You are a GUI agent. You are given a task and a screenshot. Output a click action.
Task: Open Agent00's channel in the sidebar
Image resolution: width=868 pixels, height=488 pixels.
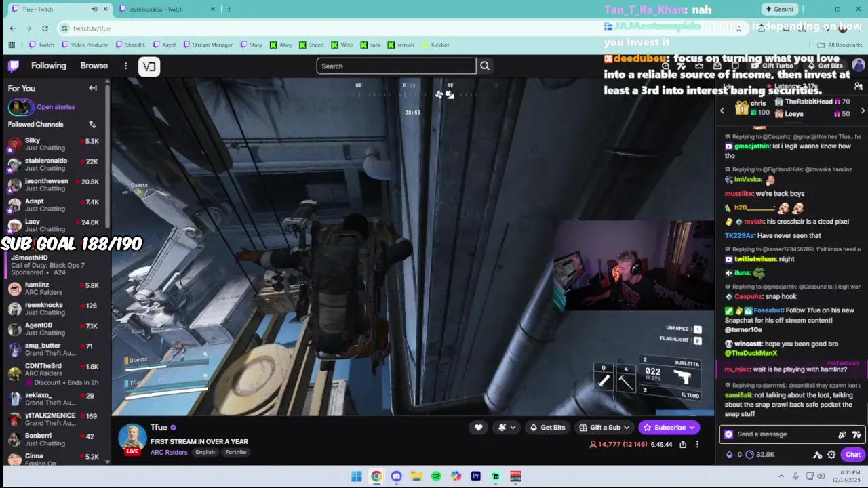pyautogui.click(x=54, y=329)
